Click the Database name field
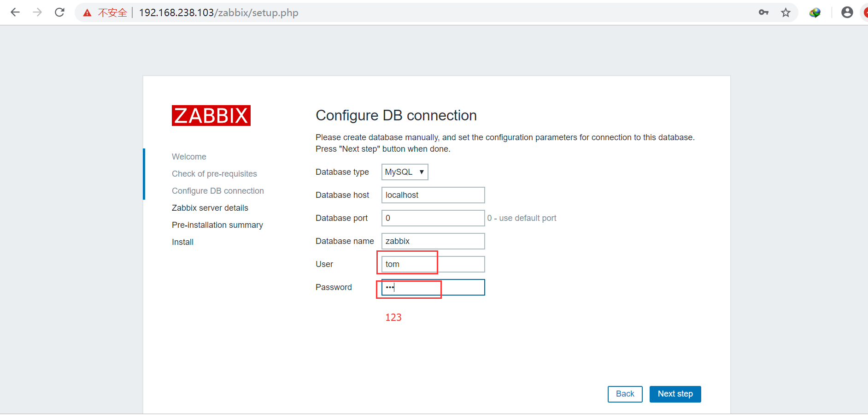The height and width of the screenshot is (415, 868). click(433, 241)
